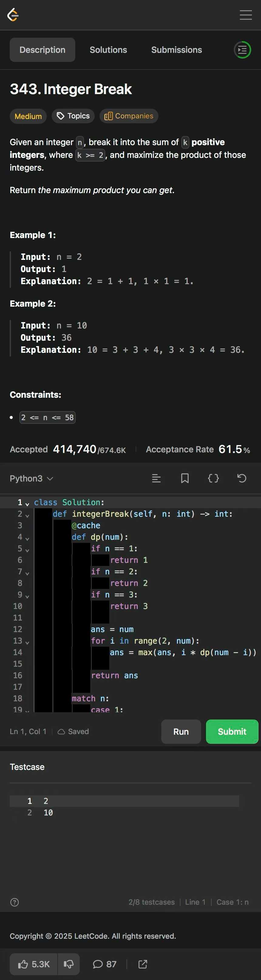Screen dimensions: 261x980
Task: Reset code to default with undo icon
Action: click(242, 478)
